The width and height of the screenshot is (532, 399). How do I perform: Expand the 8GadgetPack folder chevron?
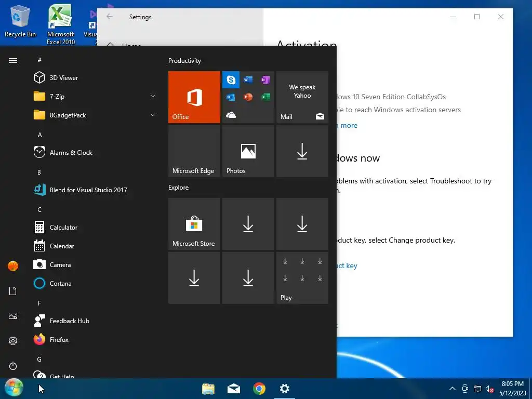pyautogui.click(x=153, y=115)
